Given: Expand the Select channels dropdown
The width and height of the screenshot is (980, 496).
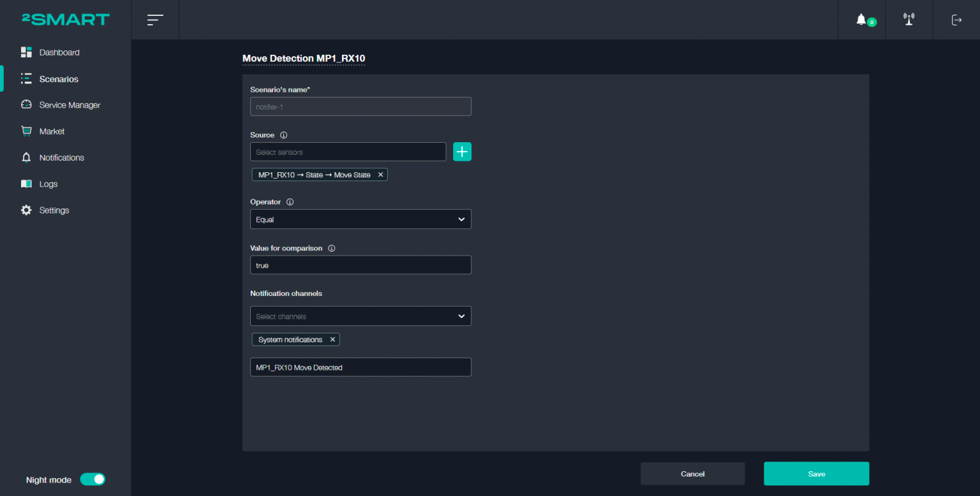Looking at the screenshot, I should pos(360,316).
